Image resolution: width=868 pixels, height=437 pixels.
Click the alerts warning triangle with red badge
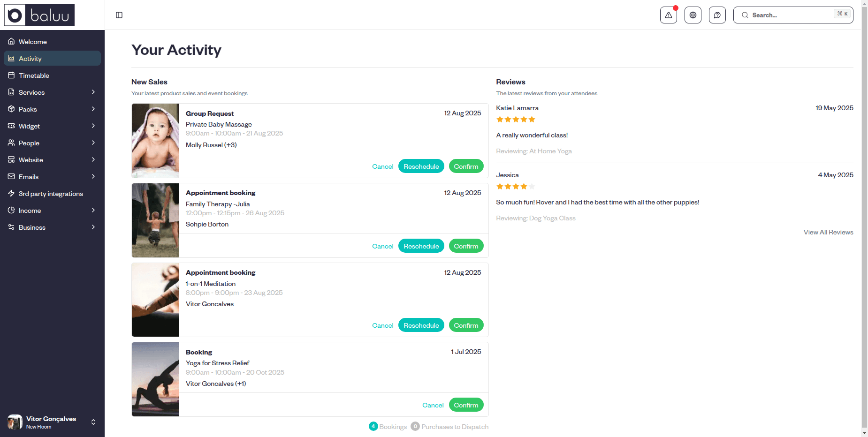(x=668, y=15)
